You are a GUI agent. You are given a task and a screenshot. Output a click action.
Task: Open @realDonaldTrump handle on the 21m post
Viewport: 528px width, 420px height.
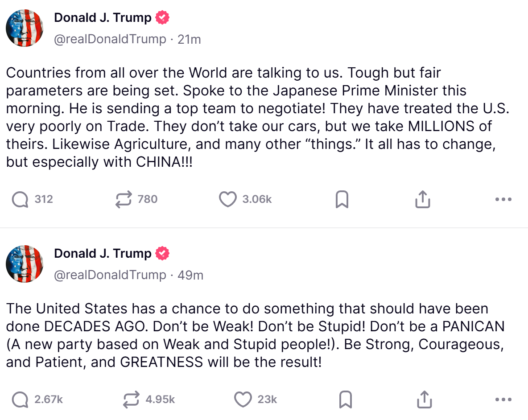point(110,39)
